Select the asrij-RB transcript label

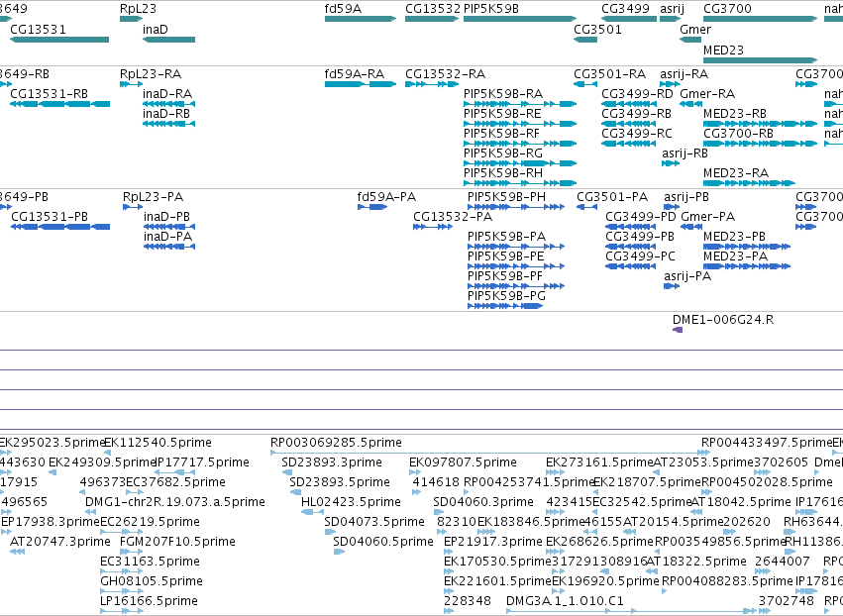[685, 154]
